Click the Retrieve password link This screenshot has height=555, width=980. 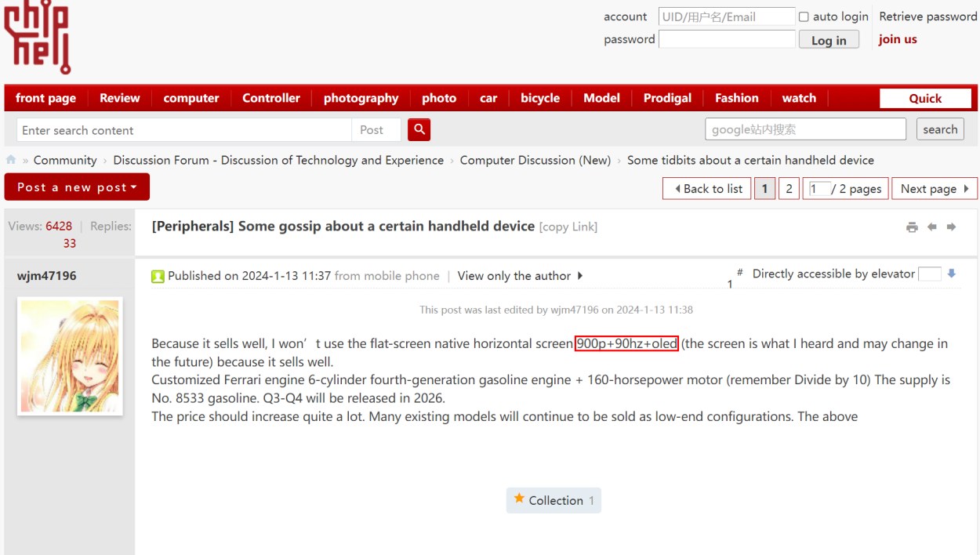tap(927, 16)
